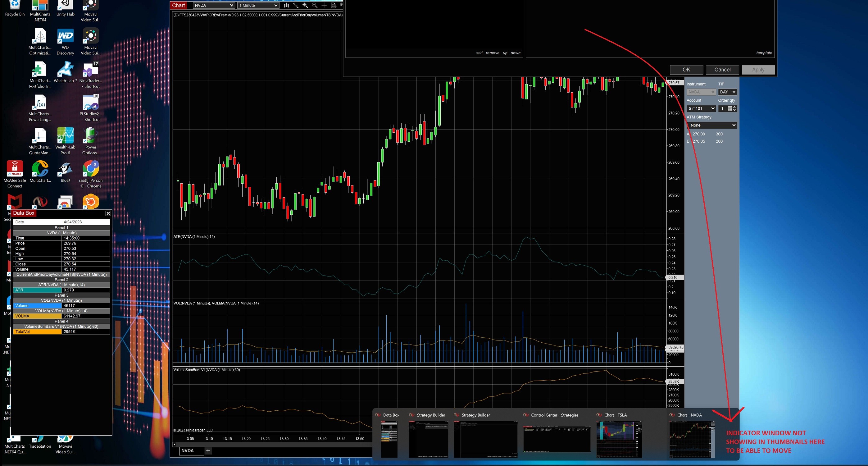
Task: Click the OK button
Action: tap(686, 70)
